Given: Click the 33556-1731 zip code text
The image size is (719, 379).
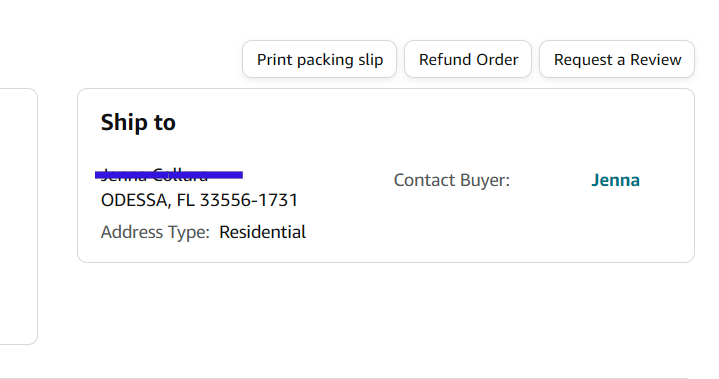Looking at the screenshot, I should (x=249, y=200).
